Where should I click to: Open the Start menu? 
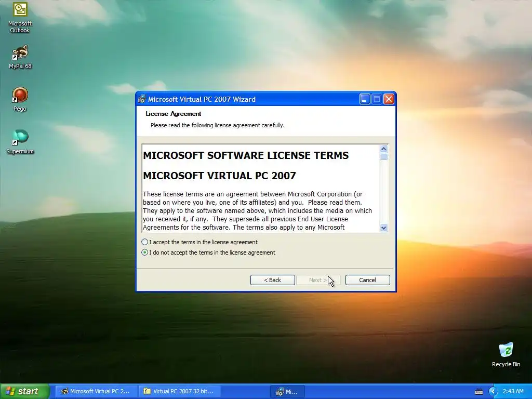pyautogui.click(x=25, y=391)
